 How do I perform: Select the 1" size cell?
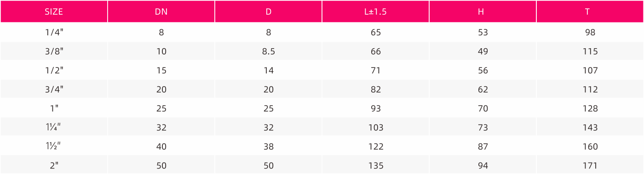coord(54,108)
